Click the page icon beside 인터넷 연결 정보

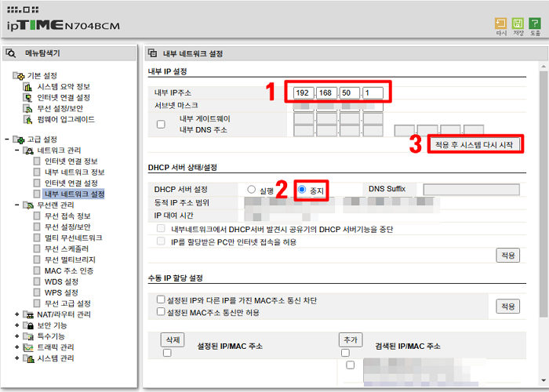click(x=37, y=162)
